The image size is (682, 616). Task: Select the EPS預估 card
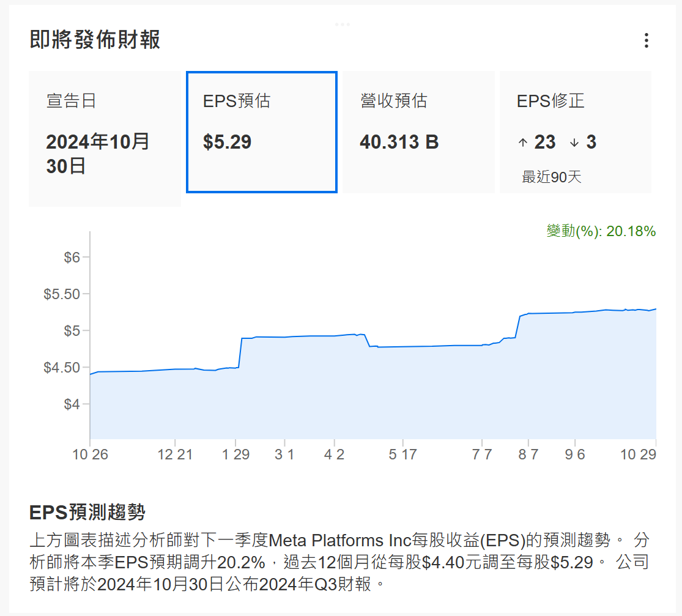(262, 132)
